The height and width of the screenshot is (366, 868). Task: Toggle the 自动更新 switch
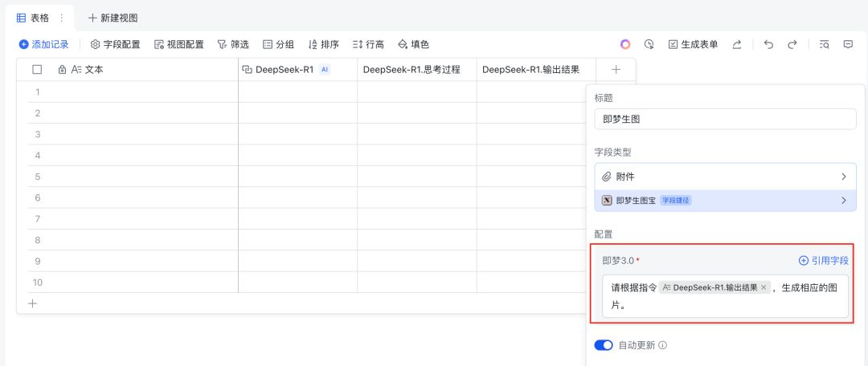[x=604, y=345]
